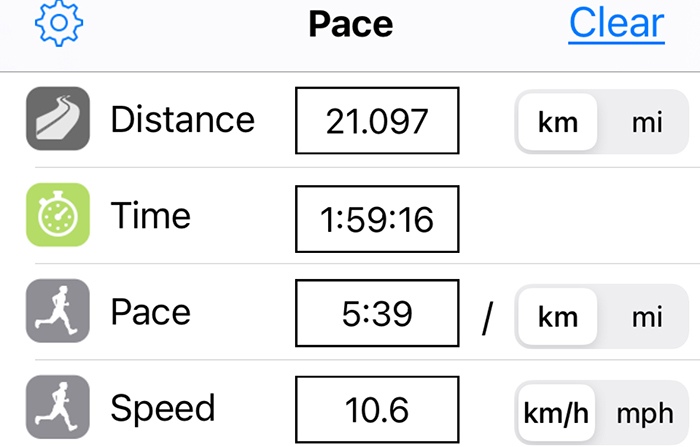Switch speed unit to mph
Image resolution: width=700 pixels, height=447 pixels.
click(645, 413)
